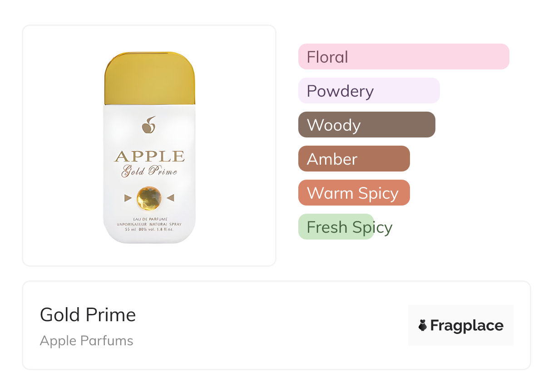553x392 pixels.
Task: Click the triangle left of the gemstone
Action: tap(128, 198)
